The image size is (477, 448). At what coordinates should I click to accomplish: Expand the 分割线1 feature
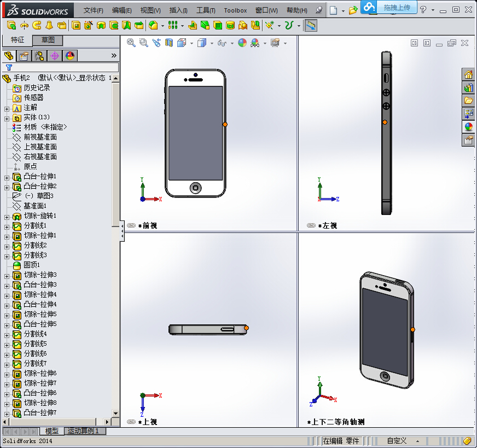tap(7, 227)
